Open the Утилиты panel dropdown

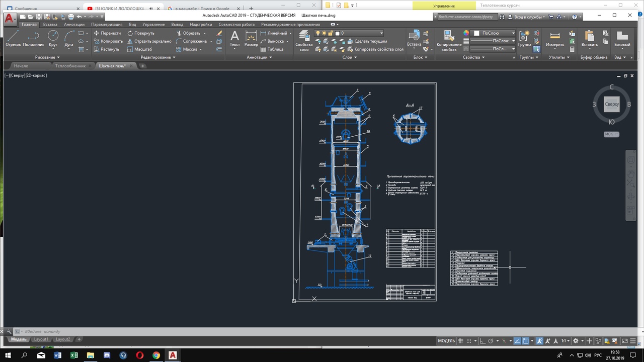pos(559,57)
